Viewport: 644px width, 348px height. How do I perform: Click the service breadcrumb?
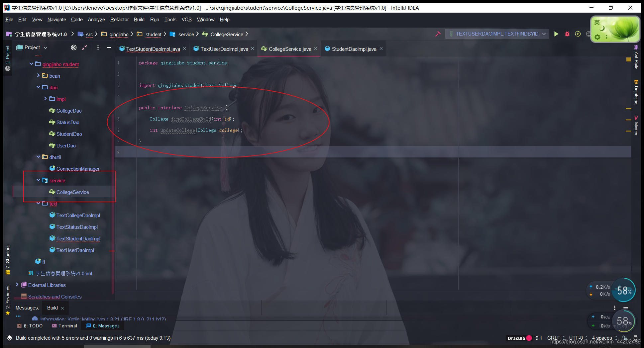[186, 34]
